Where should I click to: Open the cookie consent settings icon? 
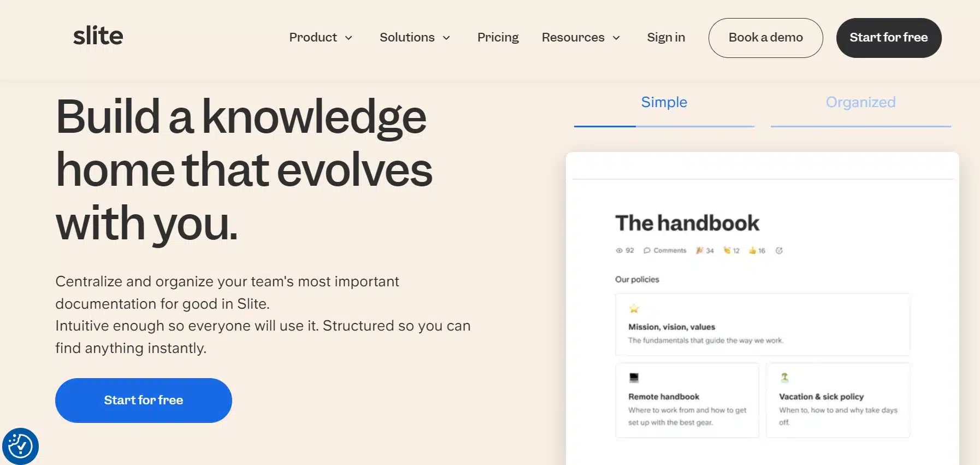[20, 446]
